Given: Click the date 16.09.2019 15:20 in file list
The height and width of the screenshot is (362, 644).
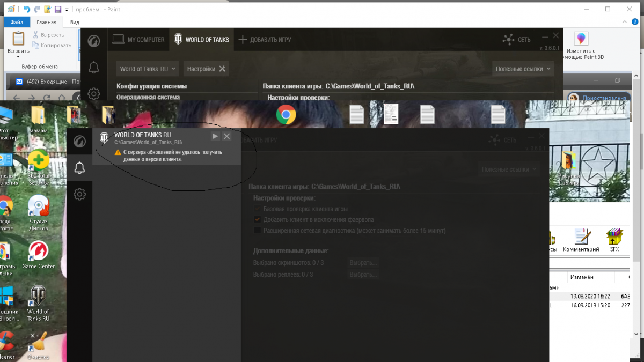Looking at the screenshot, I should tap(590, 305).
